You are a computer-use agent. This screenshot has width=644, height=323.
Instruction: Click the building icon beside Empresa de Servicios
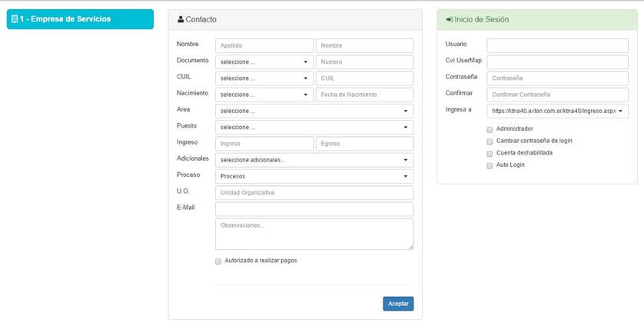(15, 19)
